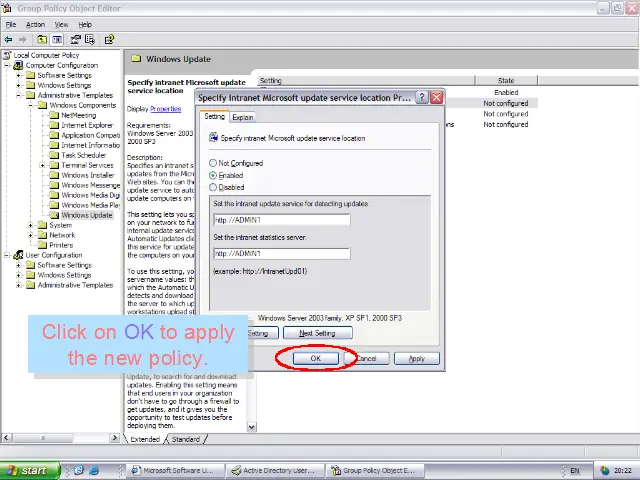Open the Help toolbar icon

tap(109, 40)
